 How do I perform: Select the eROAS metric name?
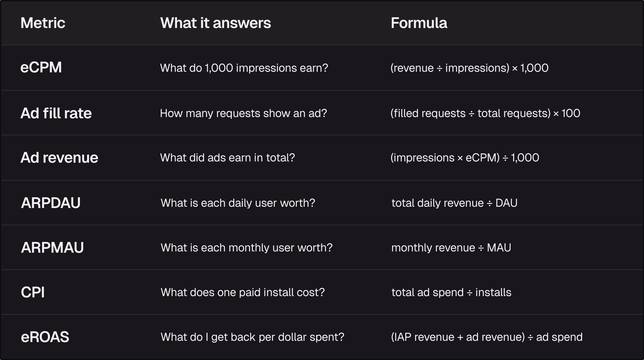(x=45, y=337)
